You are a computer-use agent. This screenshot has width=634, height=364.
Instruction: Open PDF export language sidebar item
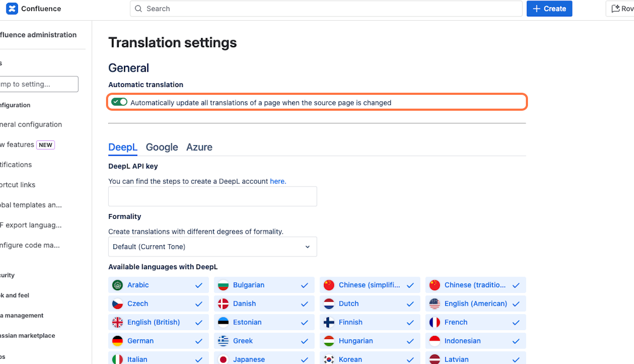(31, 225)
